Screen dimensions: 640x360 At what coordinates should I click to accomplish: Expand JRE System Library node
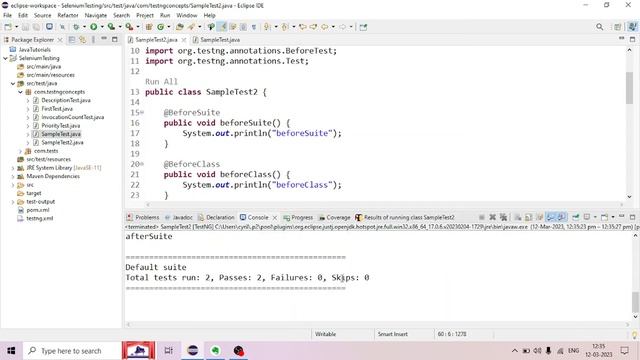(x=13, y=168)
